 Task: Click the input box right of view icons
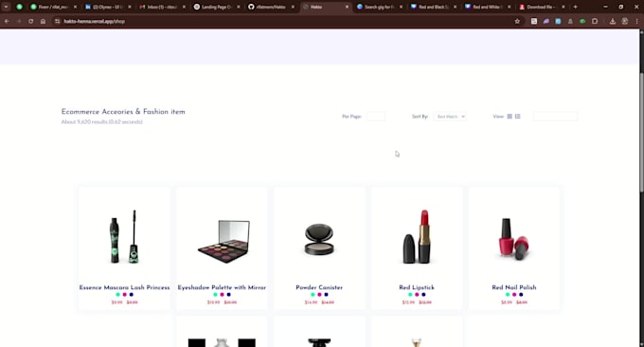pos(555,117)
